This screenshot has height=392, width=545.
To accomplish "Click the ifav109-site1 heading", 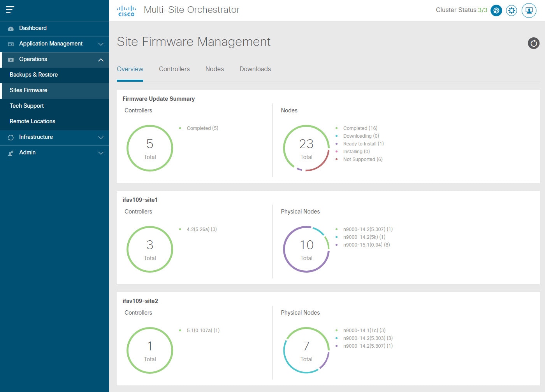I will click(x=140, y=200).
